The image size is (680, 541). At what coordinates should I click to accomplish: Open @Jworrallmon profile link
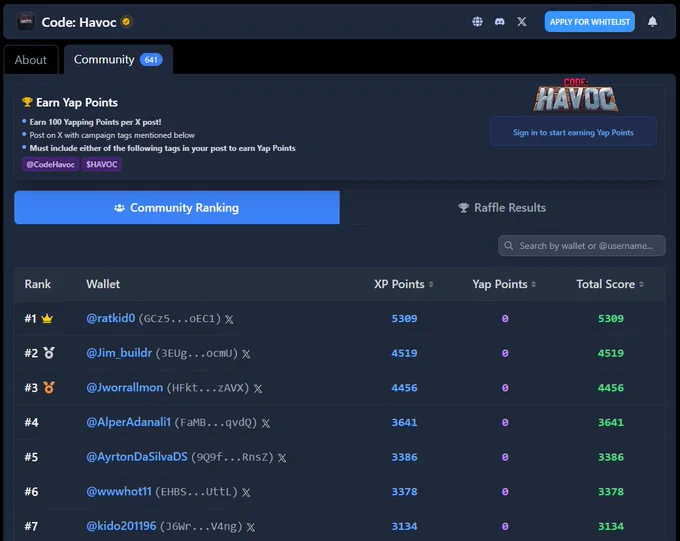tap(125, 387)
